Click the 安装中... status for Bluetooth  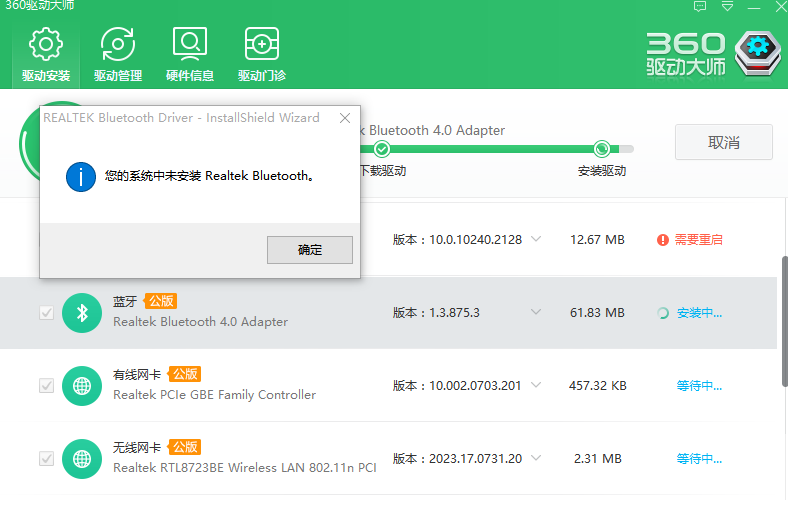[699, 313]
